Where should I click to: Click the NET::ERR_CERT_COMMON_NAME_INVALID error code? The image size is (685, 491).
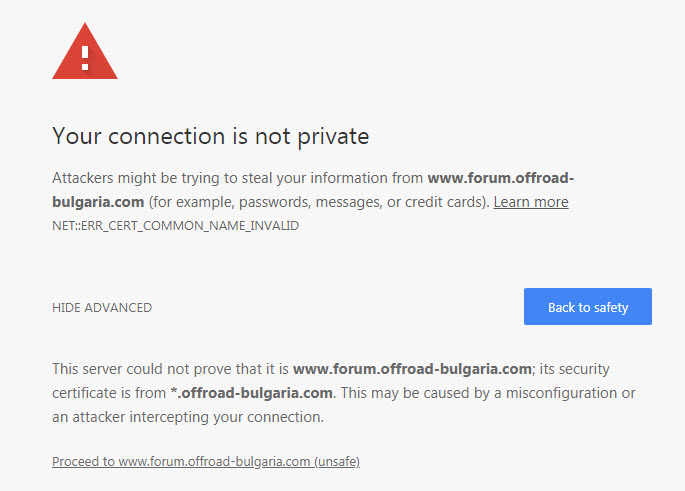[175, 226]
